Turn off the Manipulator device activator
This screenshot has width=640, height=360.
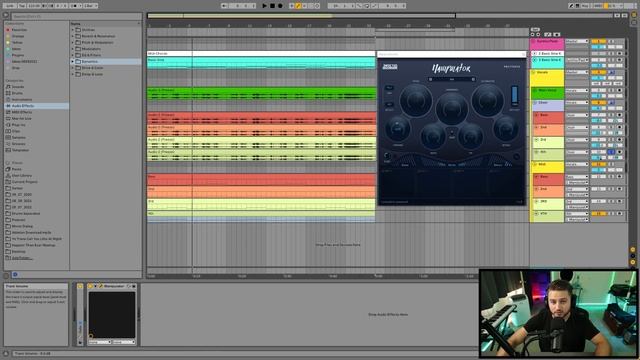tap(90, 286)
